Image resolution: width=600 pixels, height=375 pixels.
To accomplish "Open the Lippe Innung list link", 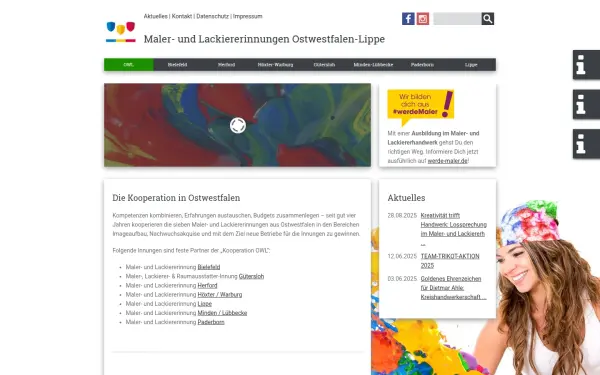I will pos(204,304).
